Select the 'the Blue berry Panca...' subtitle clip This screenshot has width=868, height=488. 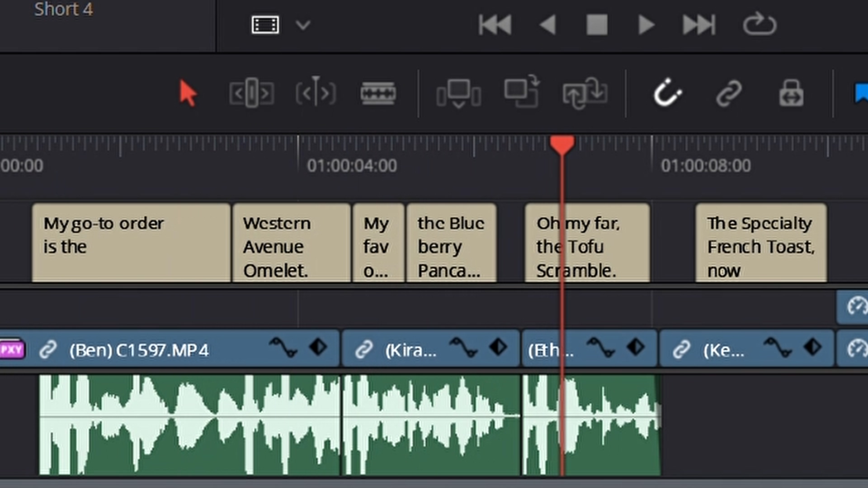point(452,243)
